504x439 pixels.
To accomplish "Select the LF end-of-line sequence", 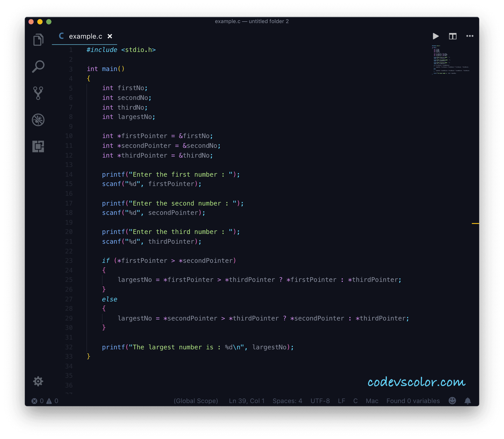I will (341, 401).
